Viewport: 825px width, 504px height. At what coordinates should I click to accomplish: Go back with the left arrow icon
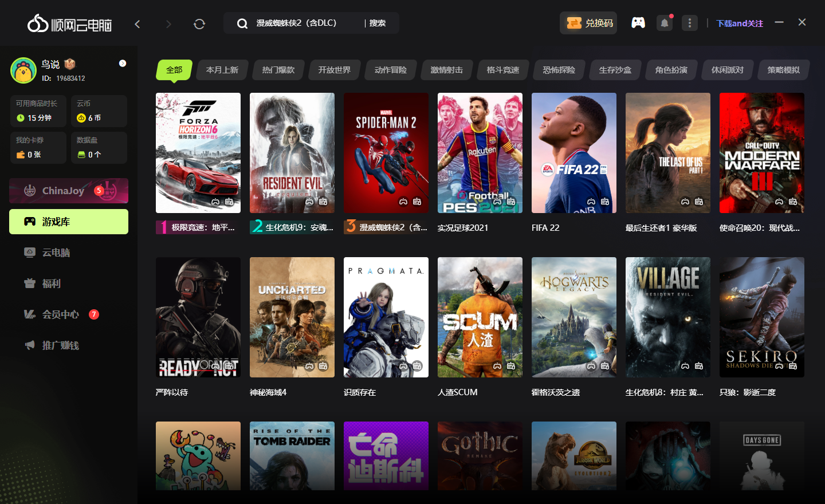[x=137, y=23]
